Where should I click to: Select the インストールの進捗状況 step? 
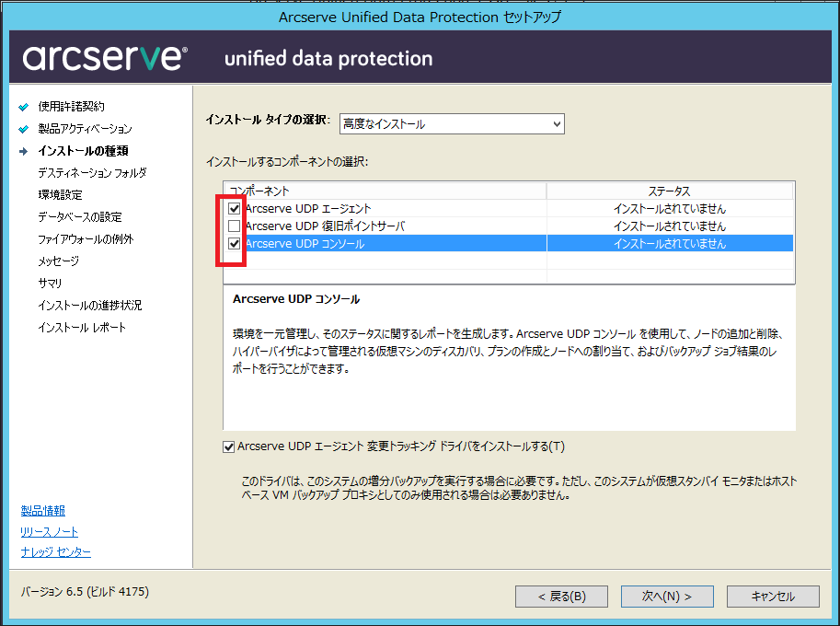[90, 305]
